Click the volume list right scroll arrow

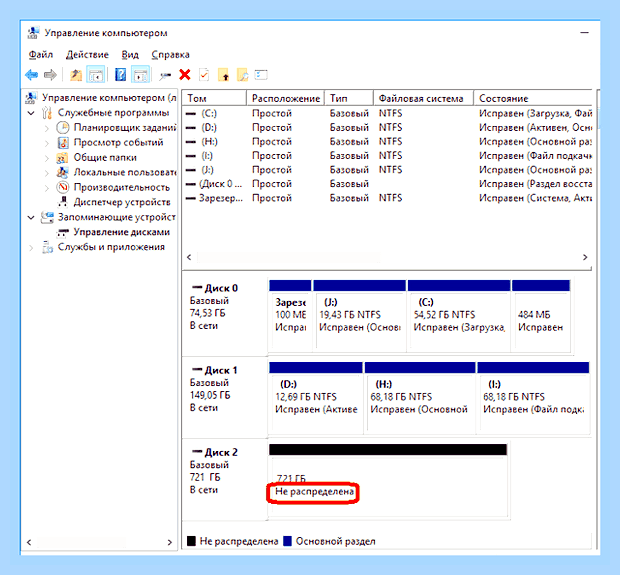(585, 257)
